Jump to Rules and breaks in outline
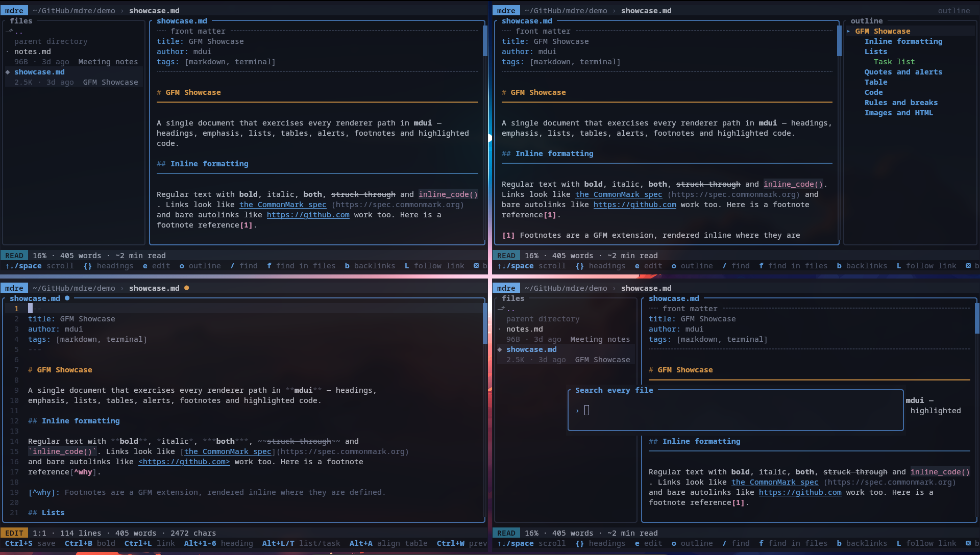 (x=901, y=103)
